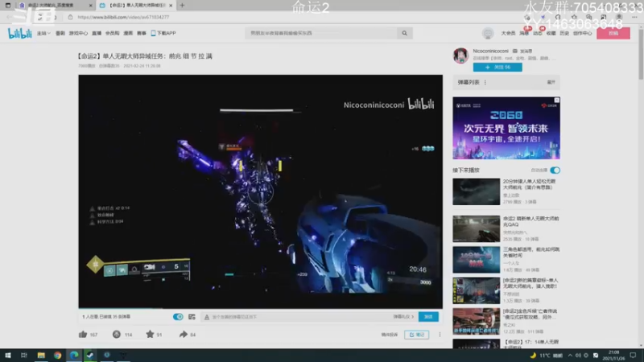The image size is (644, 362).
Task: Click the download APP link
Action: (x=163, y=33)
